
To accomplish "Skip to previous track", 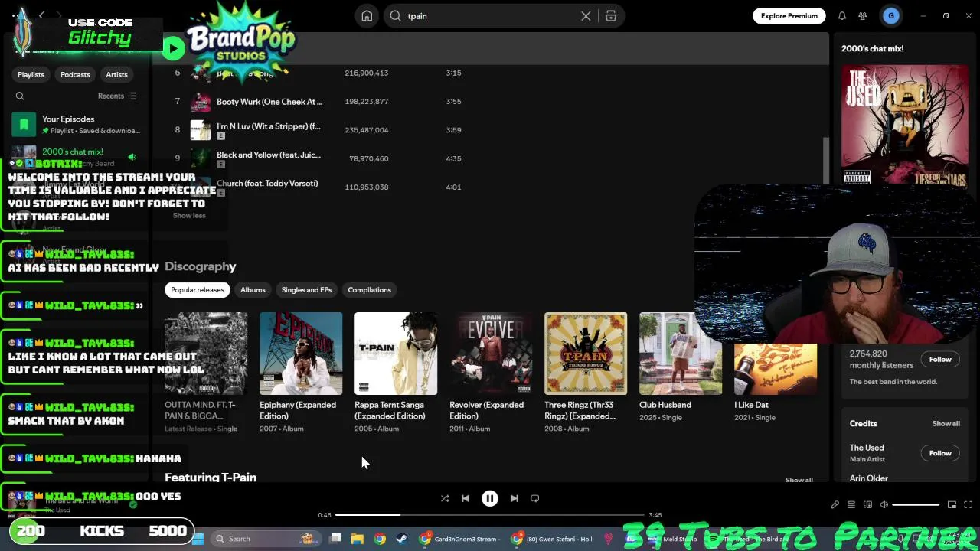I will pyautogui.click(x=465, y=498).
